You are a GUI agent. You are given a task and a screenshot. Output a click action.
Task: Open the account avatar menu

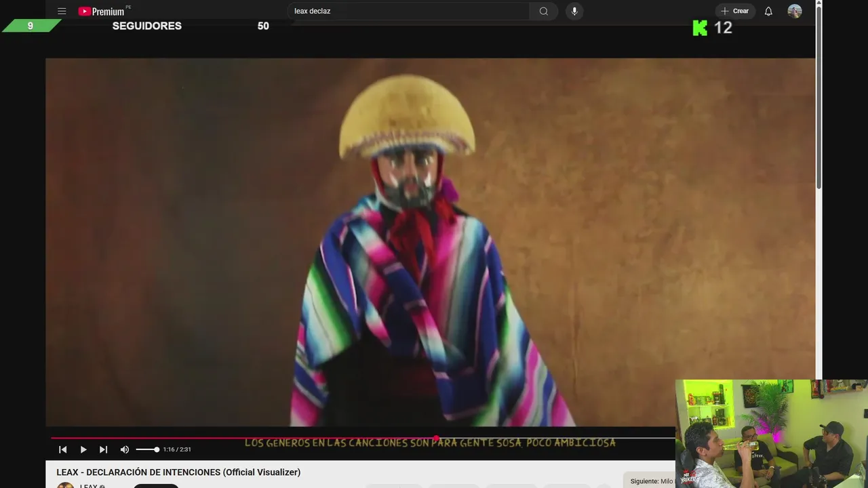tap(795, 11)
